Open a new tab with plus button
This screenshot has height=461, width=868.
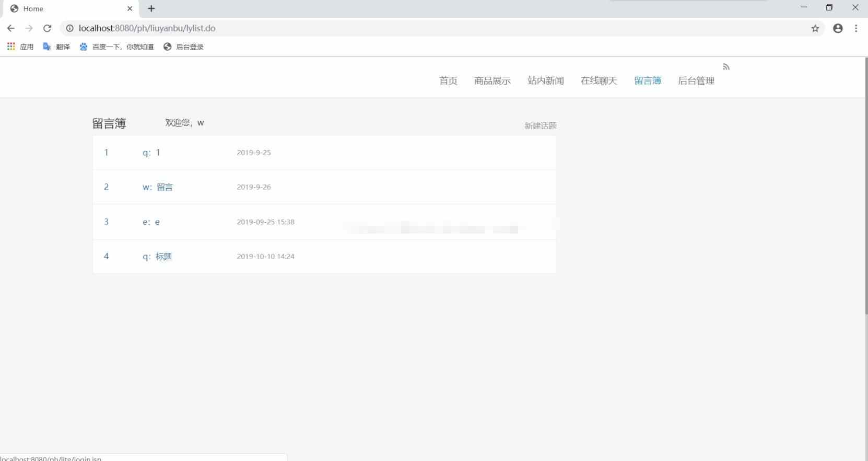(x=151, y=8)
